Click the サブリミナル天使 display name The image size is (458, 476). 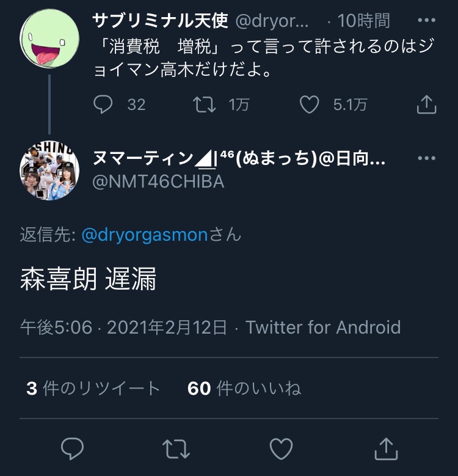(160, 21)
